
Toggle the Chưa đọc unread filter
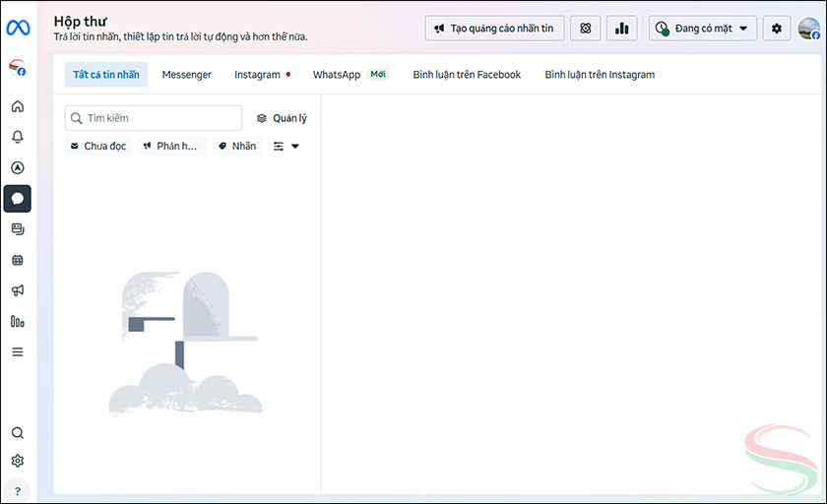click(x=97, y=147)
